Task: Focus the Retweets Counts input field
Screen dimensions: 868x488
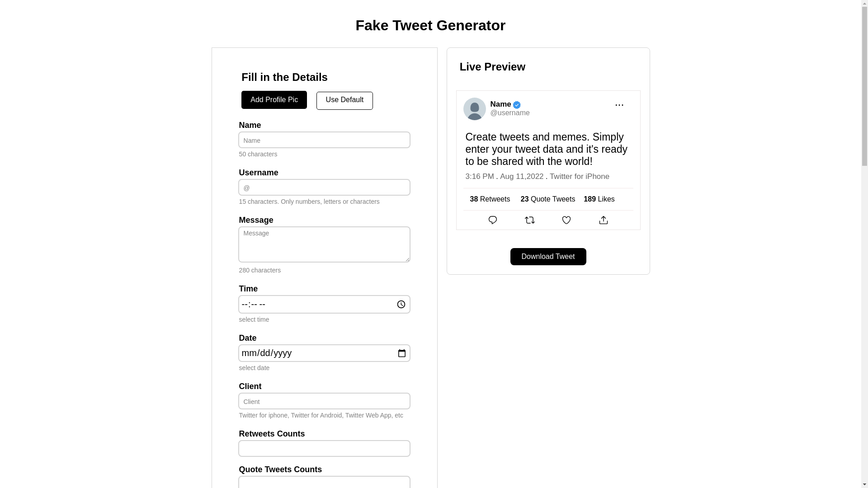Action: pyautogui.click(x=324, y=449)
